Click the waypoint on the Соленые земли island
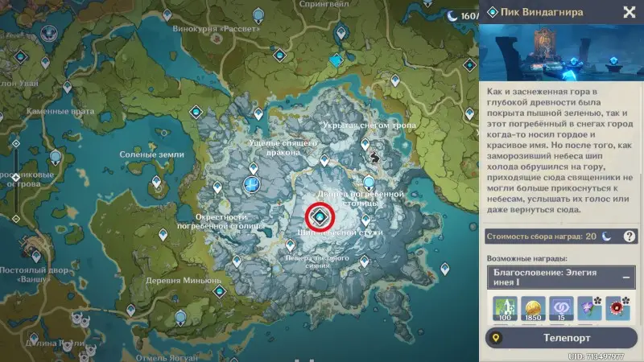This screenshot has width=644, height=362. coord(156,181)
